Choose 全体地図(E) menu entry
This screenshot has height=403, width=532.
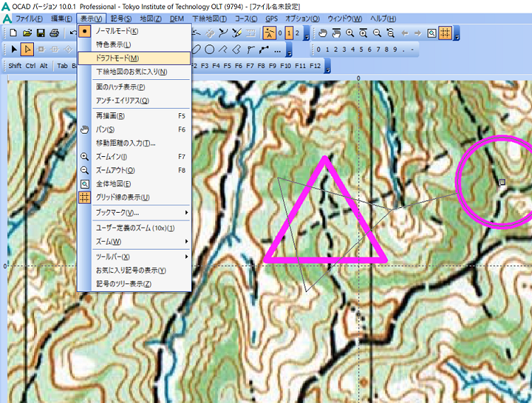click(x=134, y=184)
